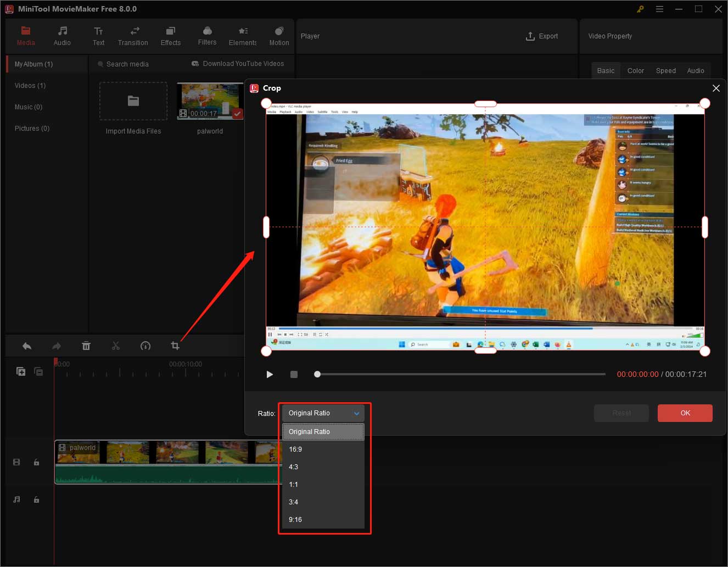
Task: Choose 4:3 ratio option
Action: tap(323, 467)
